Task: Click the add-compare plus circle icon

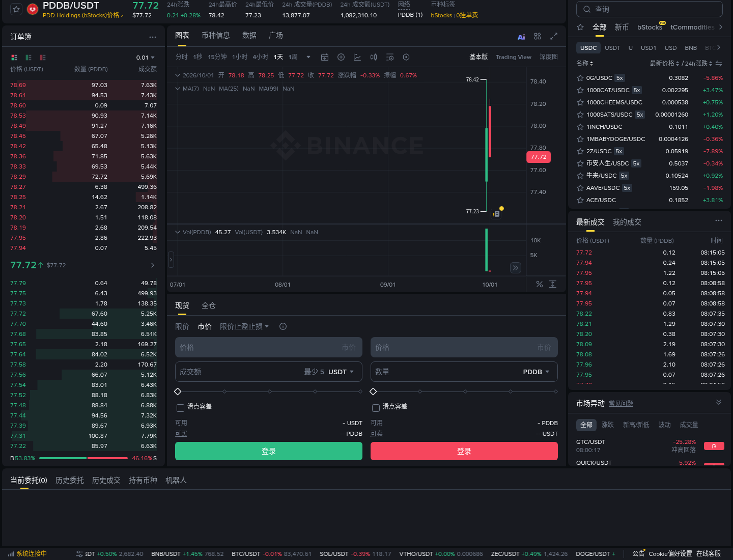Action: pos(341,57)
